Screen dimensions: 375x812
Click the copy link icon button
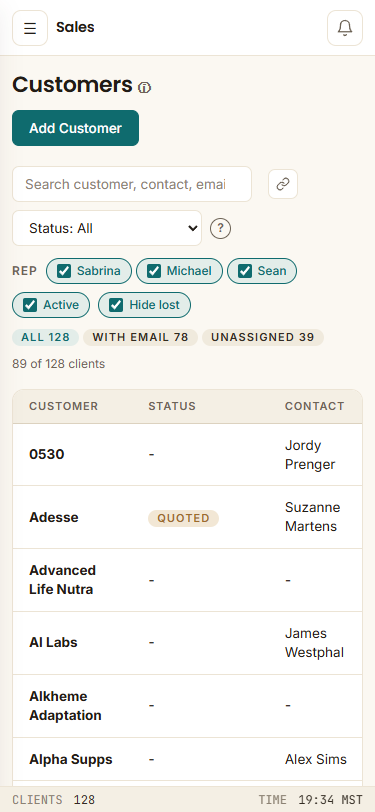(283, 184)
